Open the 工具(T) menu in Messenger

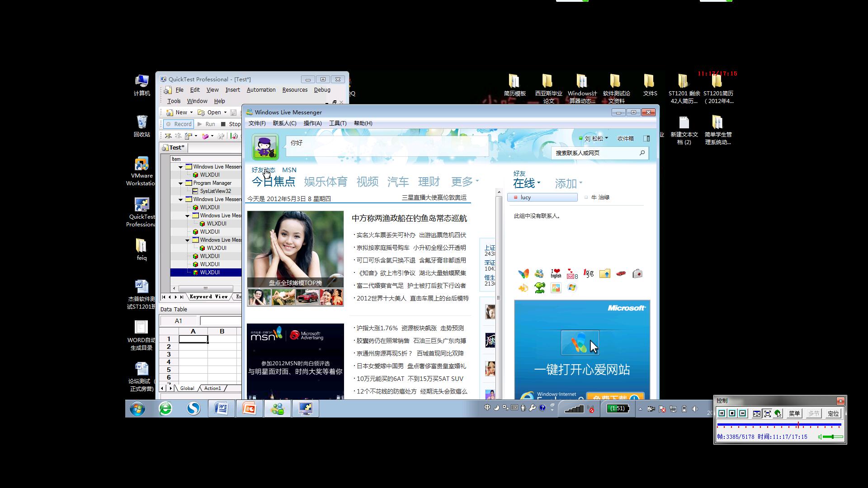[338, 123]
